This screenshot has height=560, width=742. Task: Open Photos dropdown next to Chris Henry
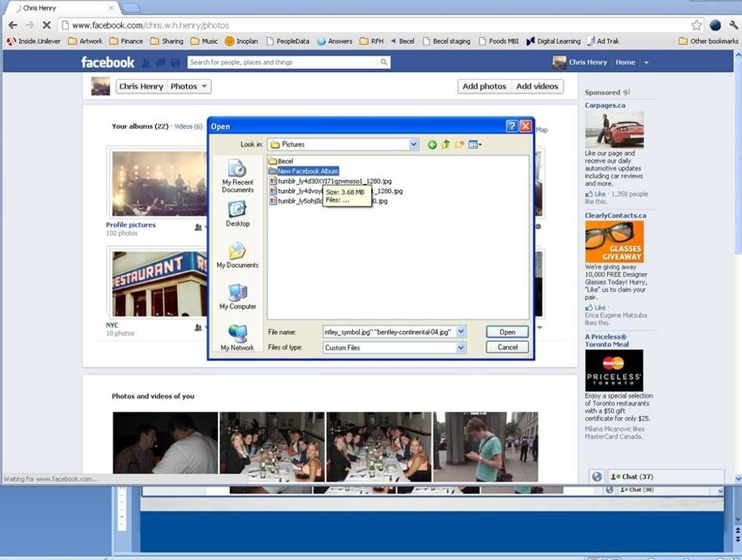(x=189, y=86)
